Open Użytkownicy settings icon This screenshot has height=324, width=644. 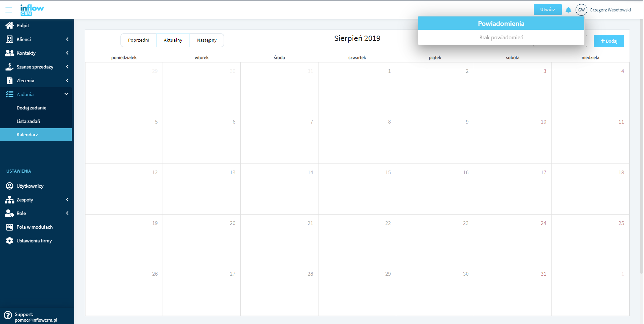coord(9,186)
